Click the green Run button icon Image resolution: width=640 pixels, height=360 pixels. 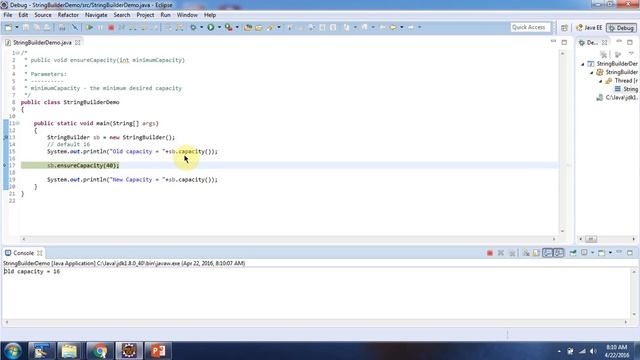click(x=211, y=27)
